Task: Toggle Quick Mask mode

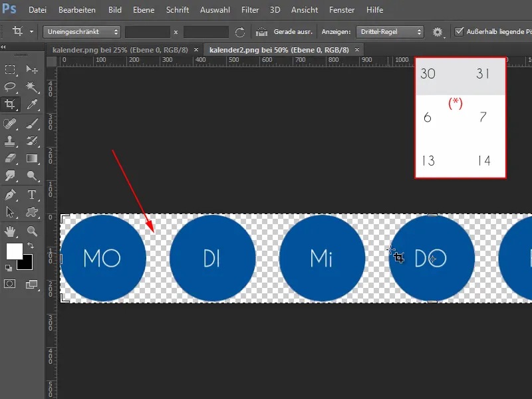Action: pos(10,284)
